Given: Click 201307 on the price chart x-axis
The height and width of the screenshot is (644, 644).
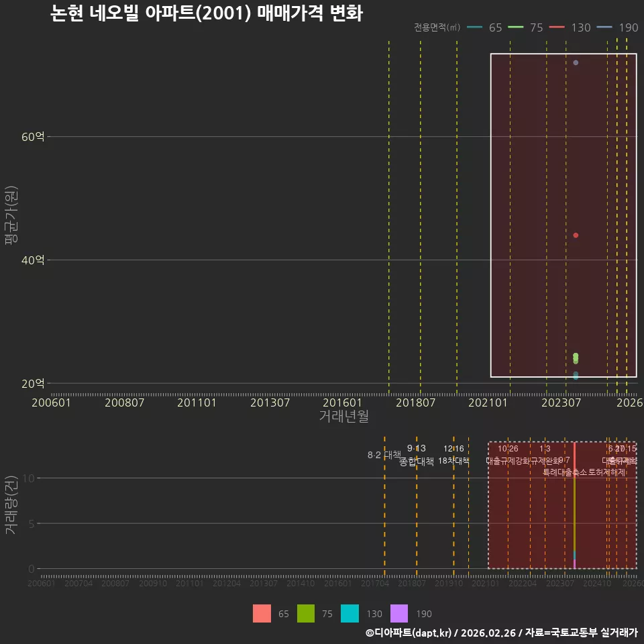Looking at the screenshot, I should click(x=270, y=402).
